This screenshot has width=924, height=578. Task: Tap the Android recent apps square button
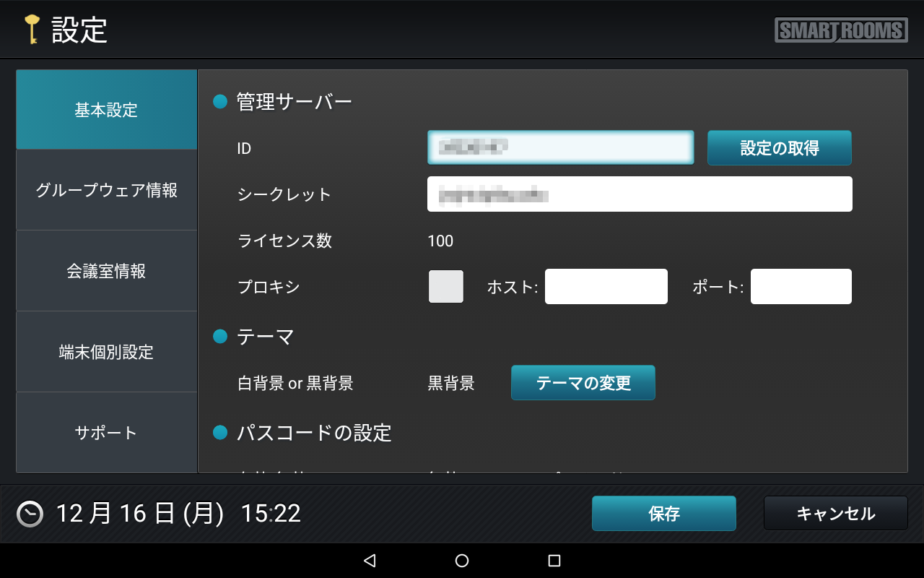[x=554, y=561]
